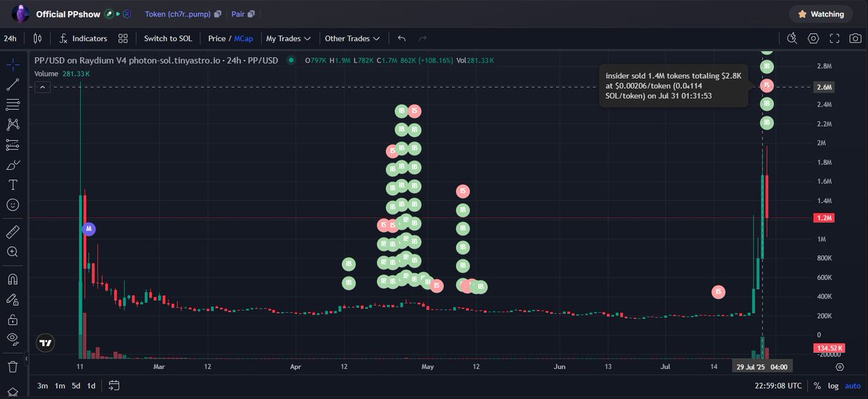This screenshot has width=868, height=399.
Task: Choose the XABCD pattern tool
Action: [x=12, y=125]
